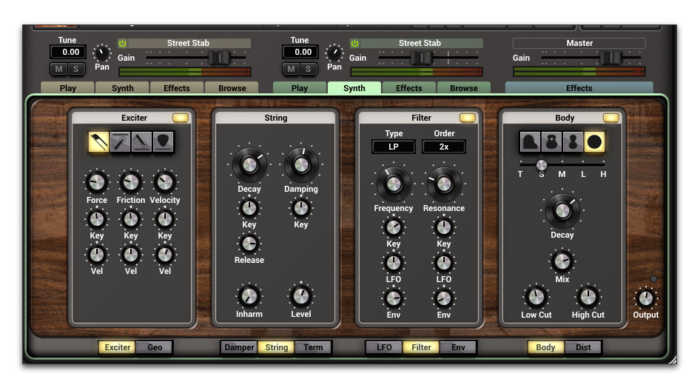The height and width of the screenshot is (388, 700).
Task: Click the Master Gain slider handle
Action: point(610,58)
